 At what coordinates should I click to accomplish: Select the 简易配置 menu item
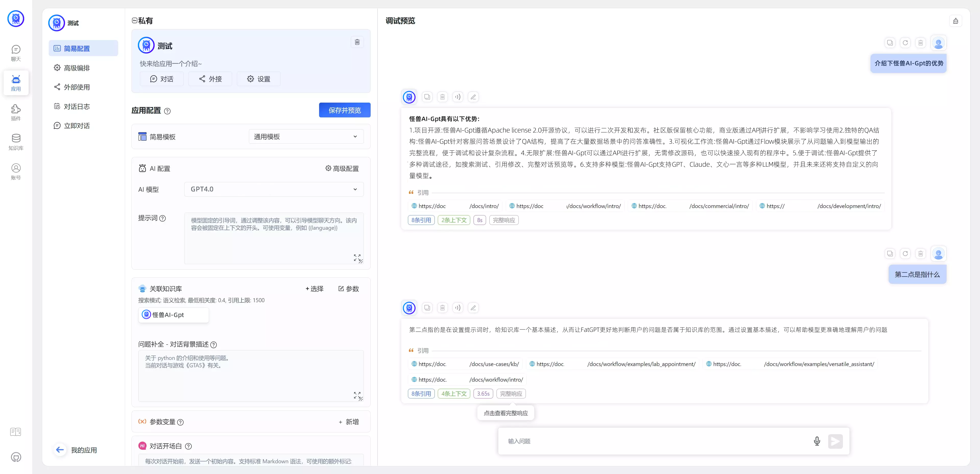(x=83, y=48)
